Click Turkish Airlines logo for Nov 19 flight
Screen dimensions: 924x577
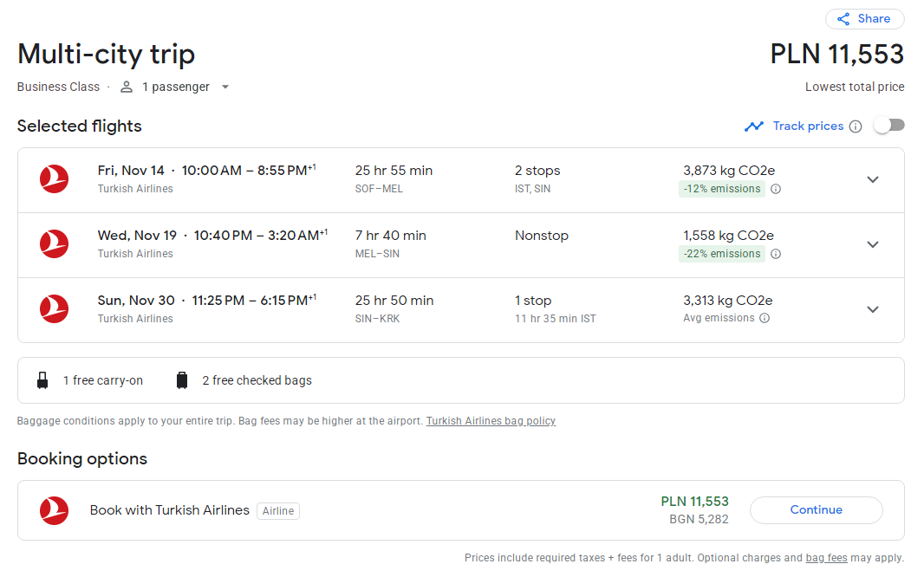click(x=55, y=243)
